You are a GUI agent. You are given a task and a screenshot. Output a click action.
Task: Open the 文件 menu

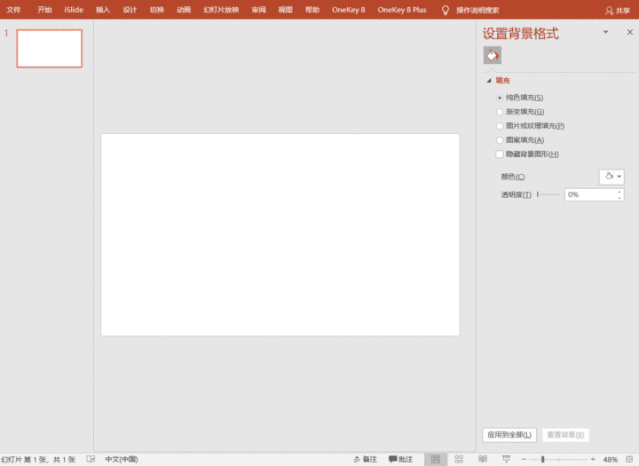coord(13,10)
